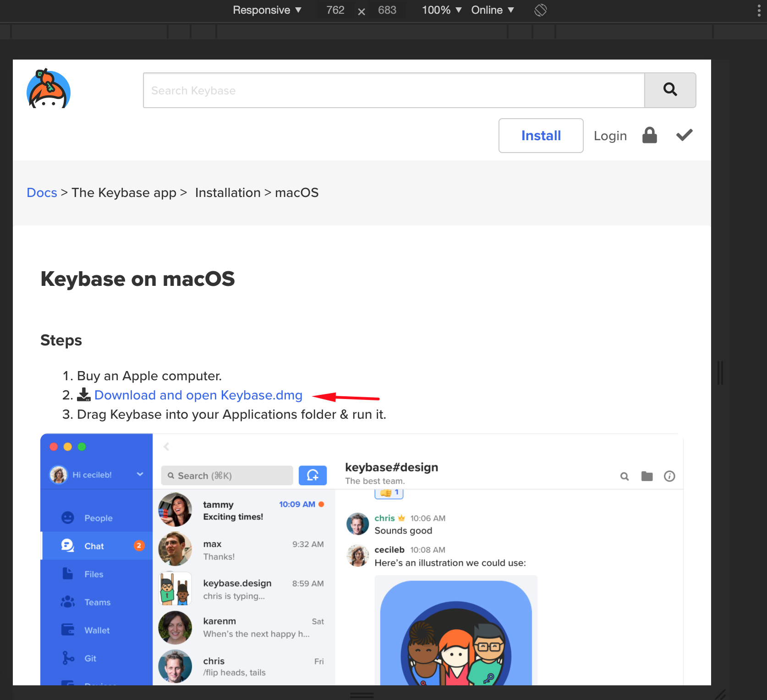The image size is (767, 700).
Task: Click the crown icon next to chris
Action: [401, 518]
